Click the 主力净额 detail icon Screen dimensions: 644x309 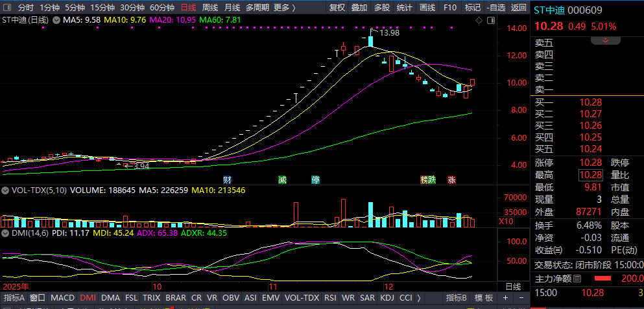[577, 279]
